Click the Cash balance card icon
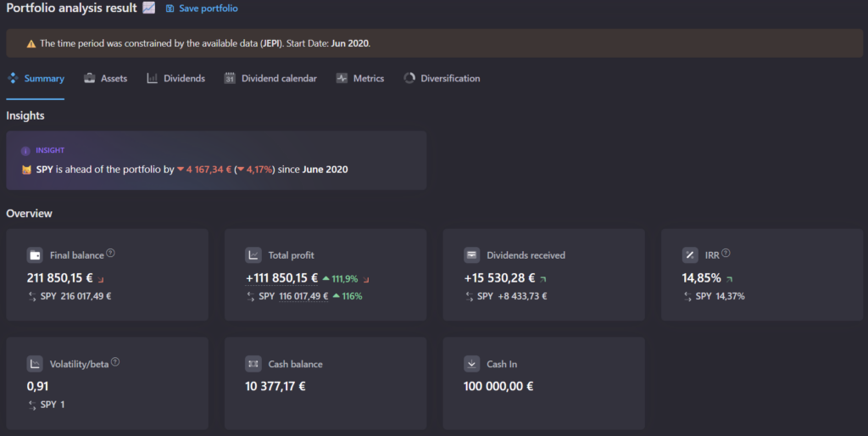This screenshot has width=868, height=436. [253, 364]
